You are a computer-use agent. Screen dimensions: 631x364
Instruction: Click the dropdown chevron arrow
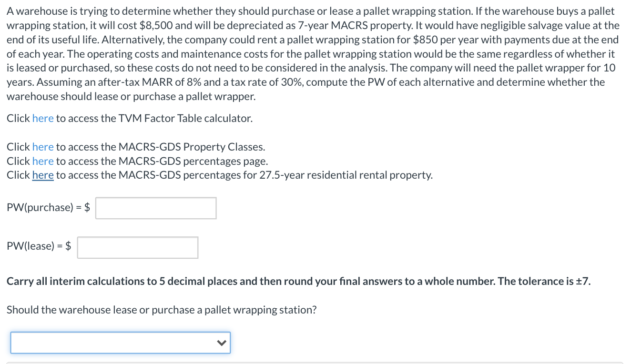[x=221, y=343]
